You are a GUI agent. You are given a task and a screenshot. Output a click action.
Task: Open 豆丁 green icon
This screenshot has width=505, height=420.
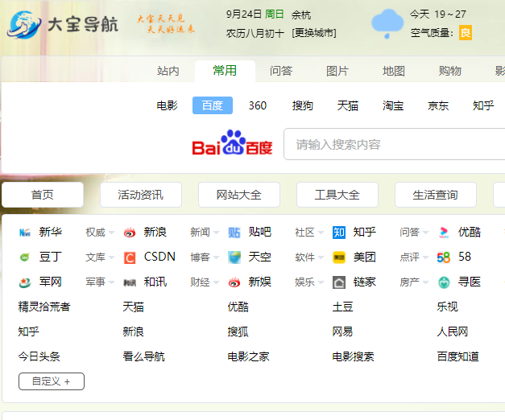coord(25,257)
